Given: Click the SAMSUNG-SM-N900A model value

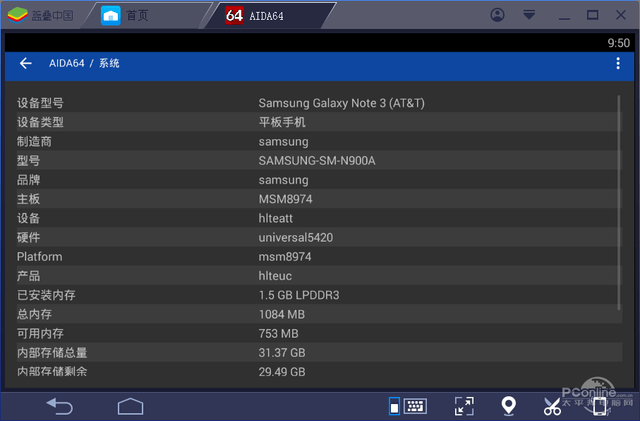Looking at the screenshot, I should pyautogui.click(x=317, y=160).
